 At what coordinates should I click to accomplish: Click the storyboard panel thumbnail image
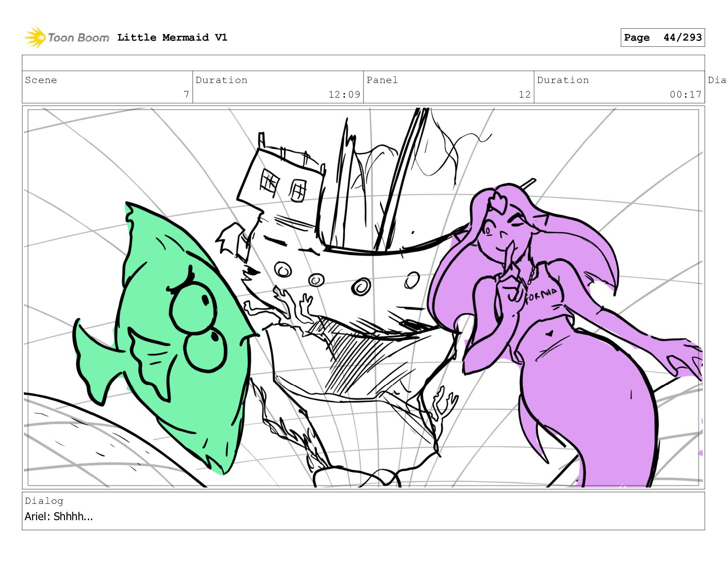364,297
